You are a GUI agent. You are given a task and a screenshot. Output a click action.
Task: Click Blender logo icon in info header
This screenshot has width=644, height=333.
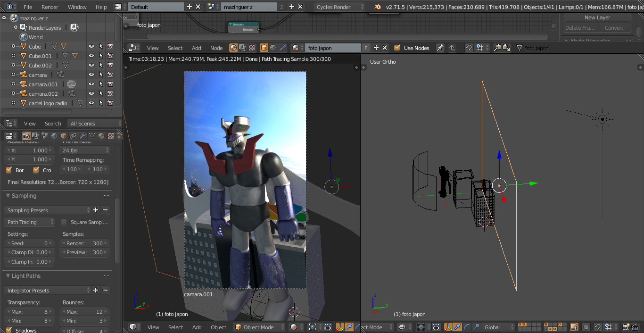377,7
